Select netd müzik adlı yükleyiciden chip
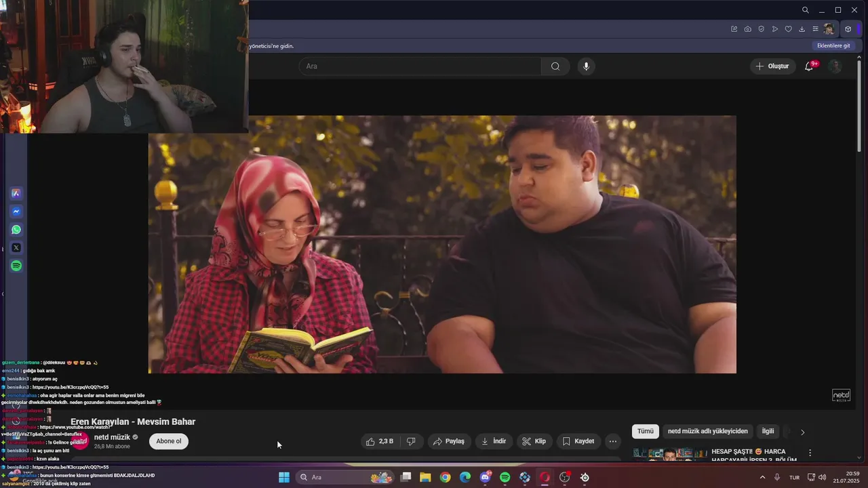This screenshot has height=488, width=868. 708,431
